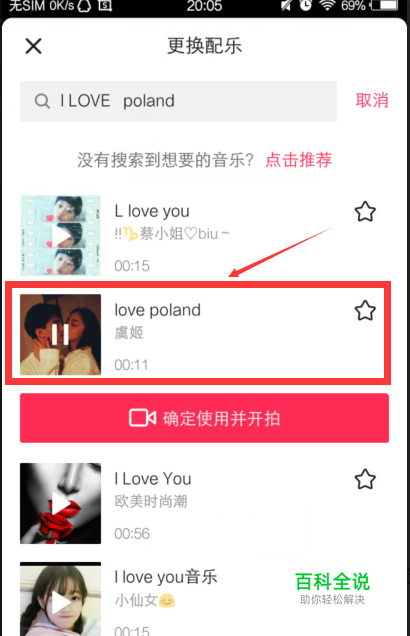
Task: Tap the 取消 cancel link
Action: tap(372, 100)
